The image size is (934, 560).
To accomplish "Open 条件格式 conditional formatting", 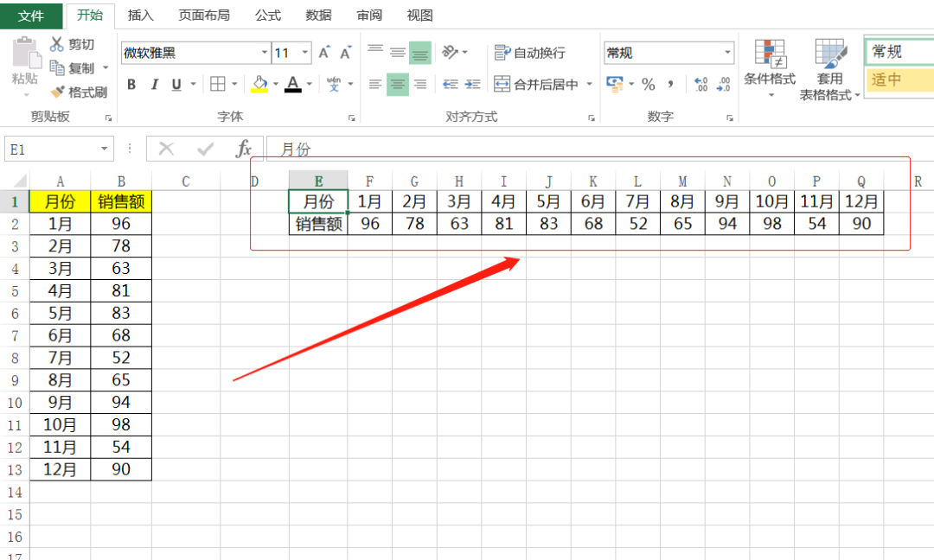I will click(x=770, y=68).
